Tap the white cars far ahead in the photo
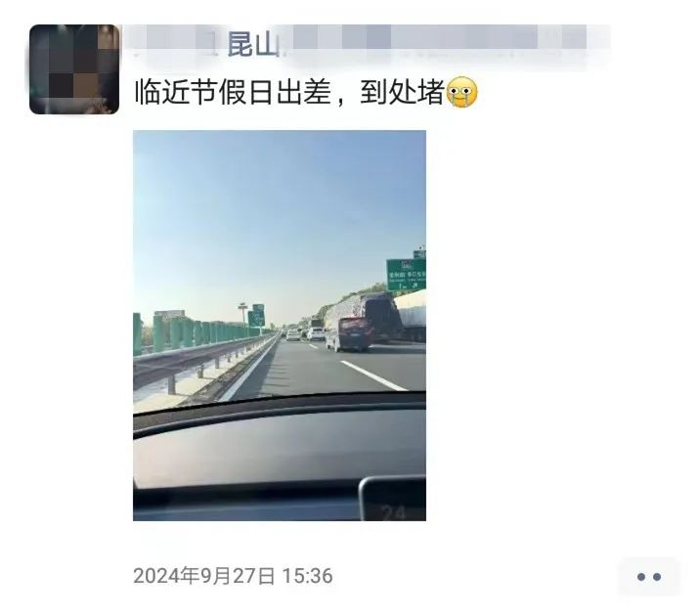Viewport: 698px width, 616px height. coord(305,333)
